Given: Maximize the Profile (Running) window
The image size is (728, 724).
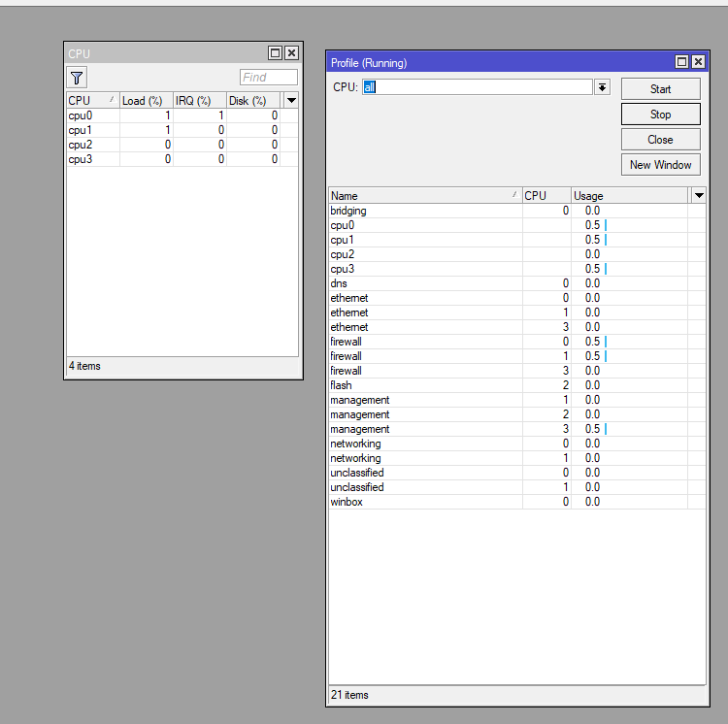Looking at the screenshot, I should [681, 62].
